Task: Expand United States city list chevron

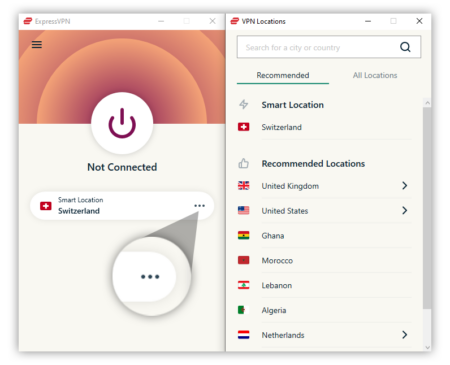Action: click(405, 210)
